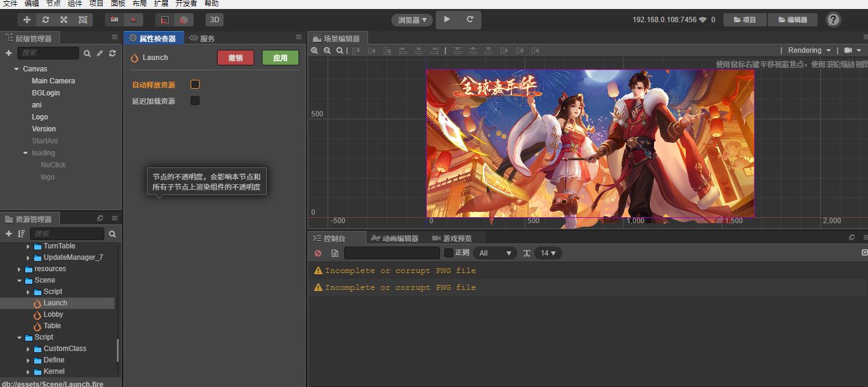Image resolution: width=868 pixels, height=387 pixels.
Task: Expand the resources folder in assets
Action: (x=19, y=269)
